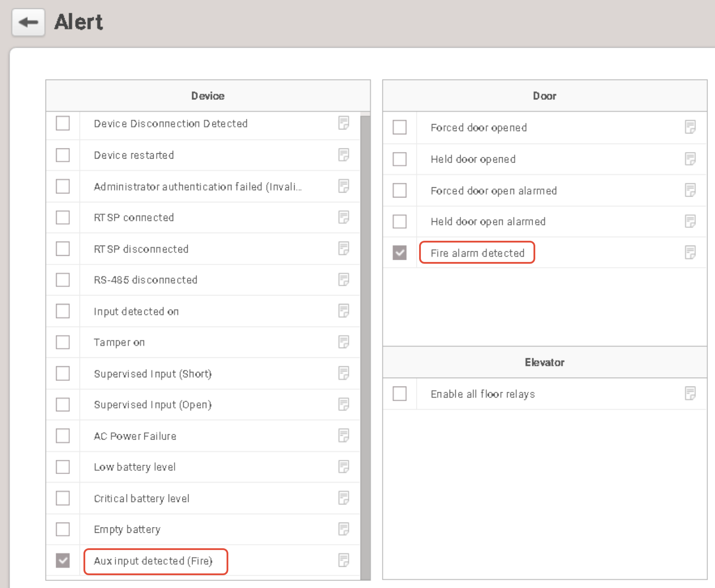Open note icon for Tamper on
This screenshot has height=588, width=715.
(344, 341)
